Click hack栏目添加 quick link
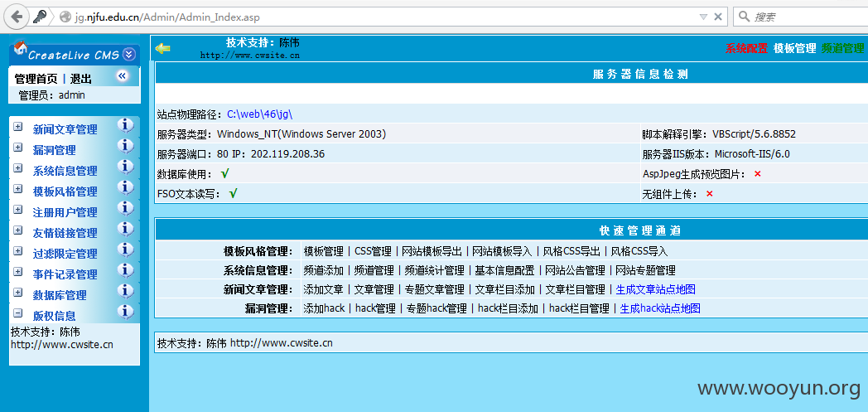The width and height of the screenshot is (868, 412). pos(509,308)
